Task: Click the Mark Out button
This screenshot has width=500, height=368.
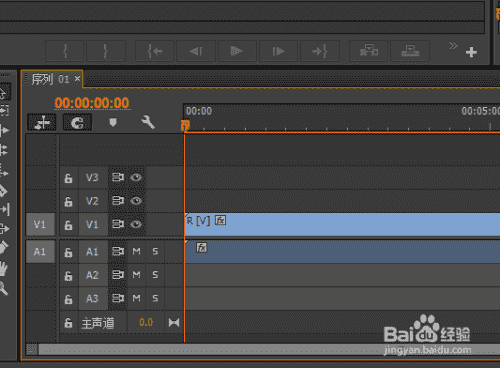Action: (106, 51)
